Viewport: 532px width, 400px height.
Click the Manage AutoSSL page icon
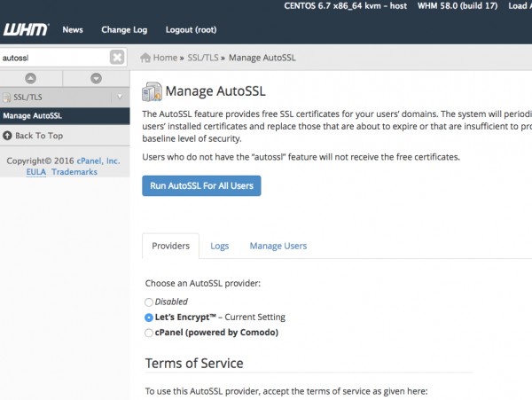[x=152, y=91]
